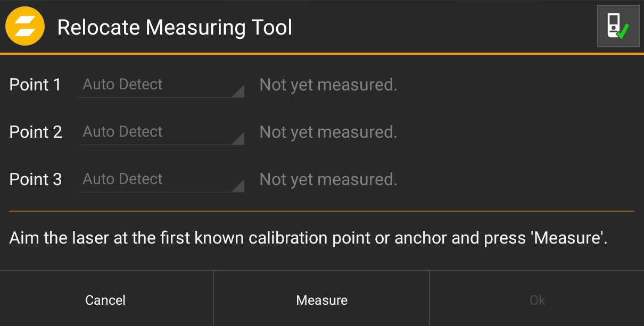Open the Point 1 Auto Detect dropdown
644x326 pixels.
tap(160, 85)
